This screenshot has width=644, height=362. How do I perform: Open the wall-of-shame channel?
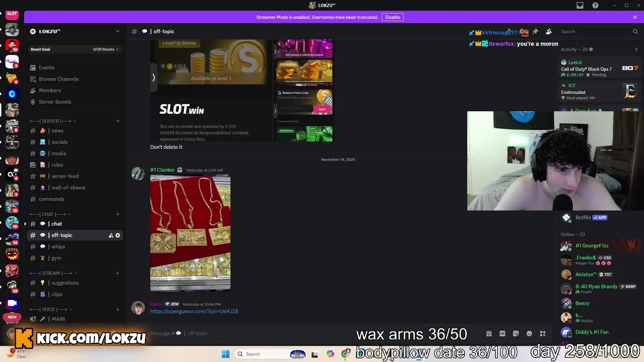pyautogui.click(x=74, y=188)
